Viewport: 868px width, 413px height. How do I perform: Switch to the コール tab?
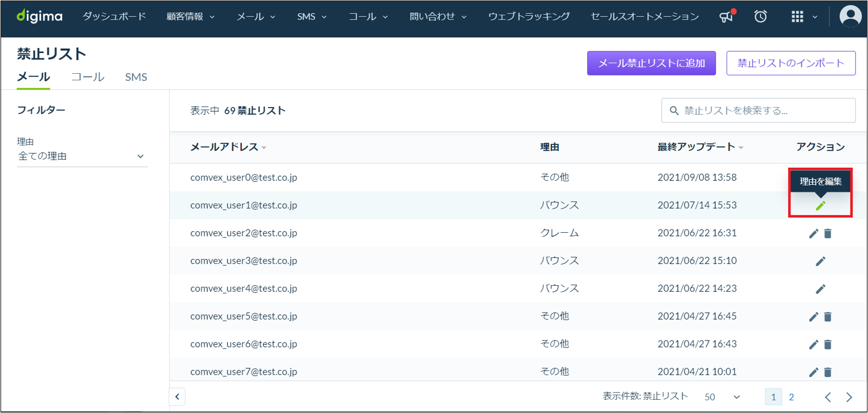pos(88,77)
